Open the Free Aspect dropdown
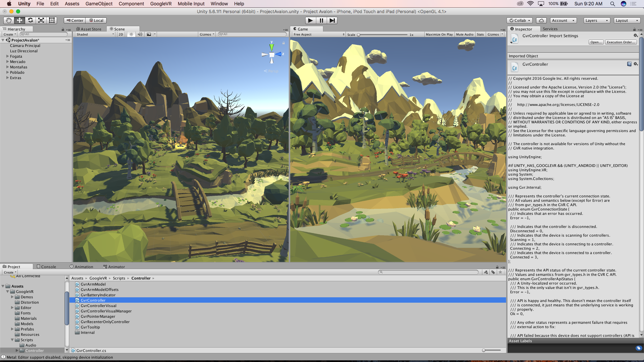 coord(318,35)
